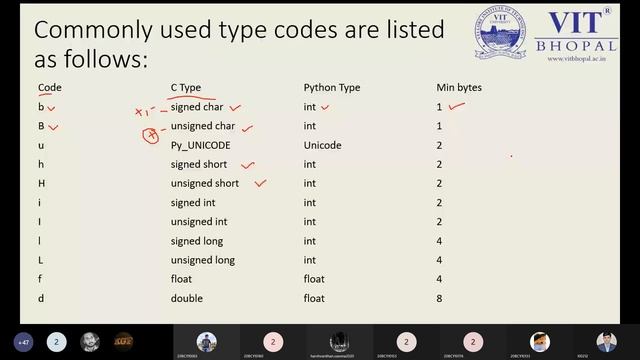This screenshot has height=360, width=640.
Task: Click the 'u' type code
Action: [41, 146]
